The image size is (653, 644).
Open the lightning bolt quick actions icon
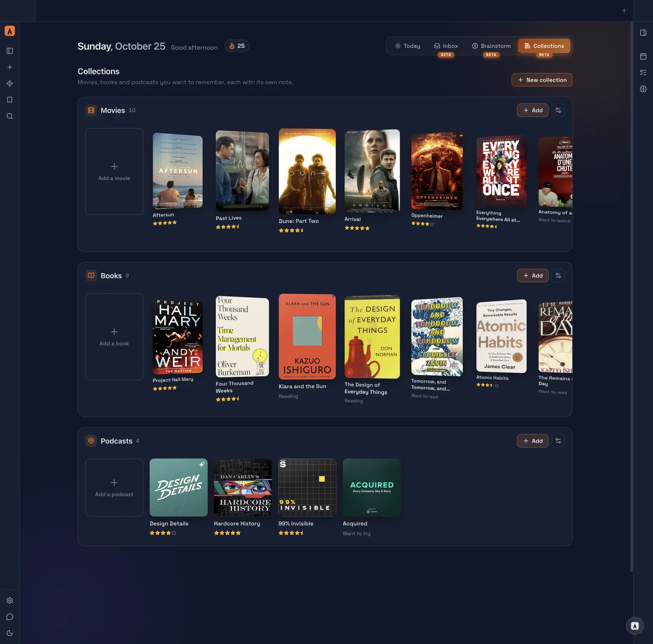pyautogui.click(x=10, y=83)
